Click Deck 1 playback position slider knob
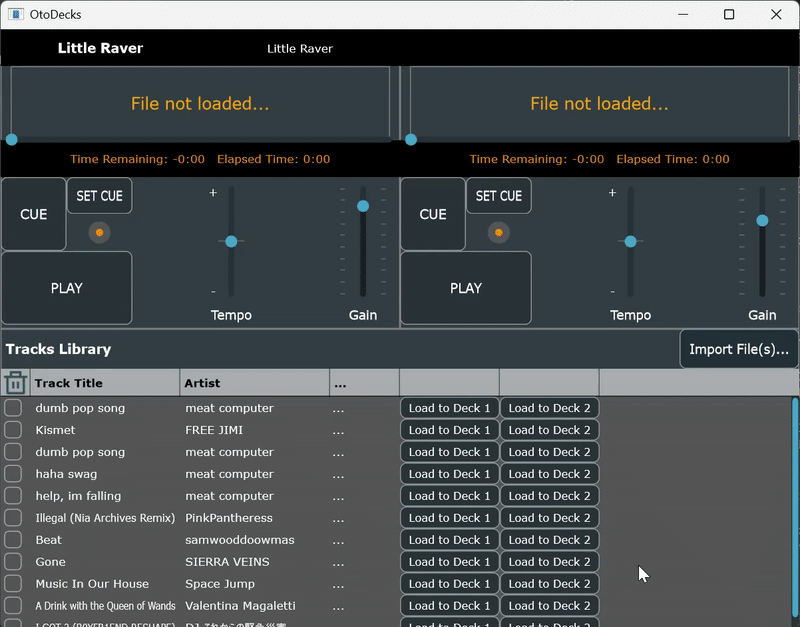Image resolution: width=800 pixels, height=627 pixels. tap(12, 140)
